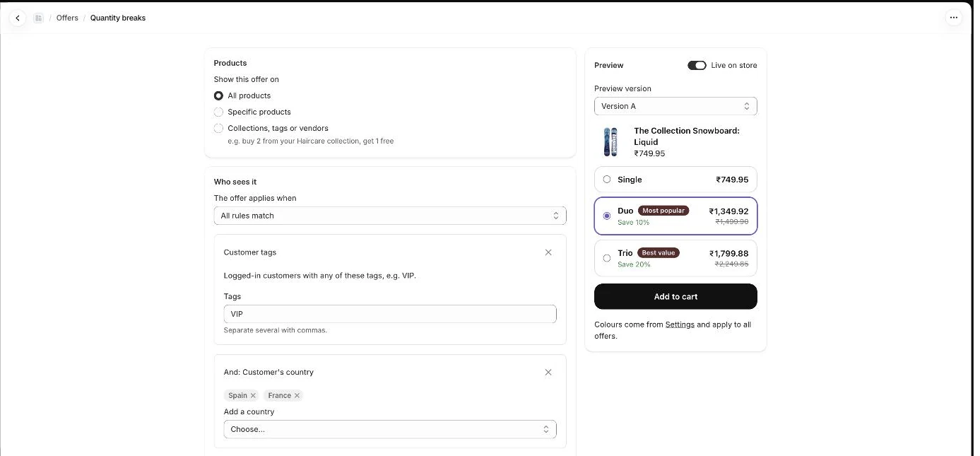Remove the Customer's country rule
The image size is (980, 456).
pyautogui.click(x=548, y=373)
